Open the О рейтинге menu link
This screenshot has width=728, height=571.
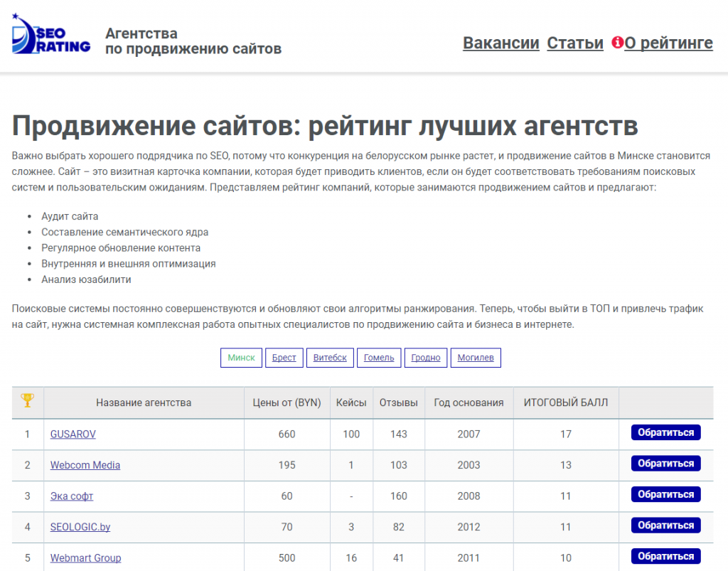[668, 43]
